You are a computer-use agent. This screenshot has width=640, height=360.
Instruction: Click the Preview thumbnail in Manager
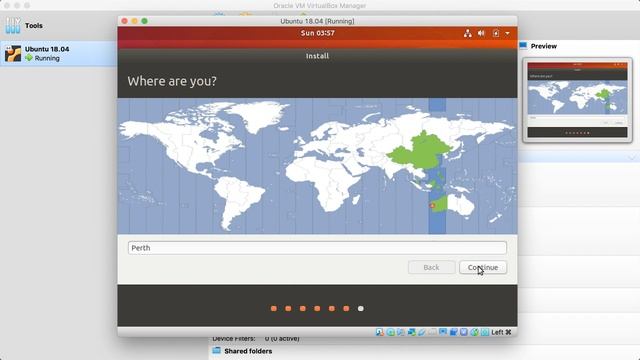point(577,100)
